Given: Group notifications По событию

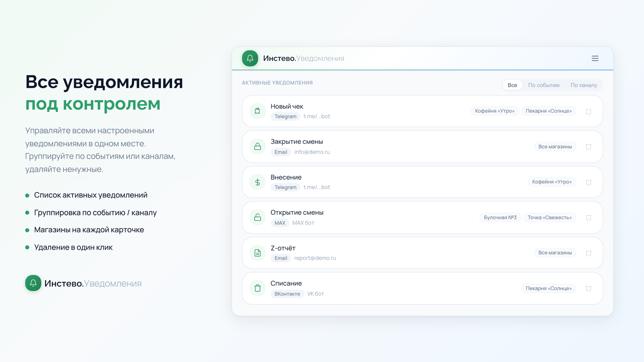Looking at the screenshot, I should [544, 85].
